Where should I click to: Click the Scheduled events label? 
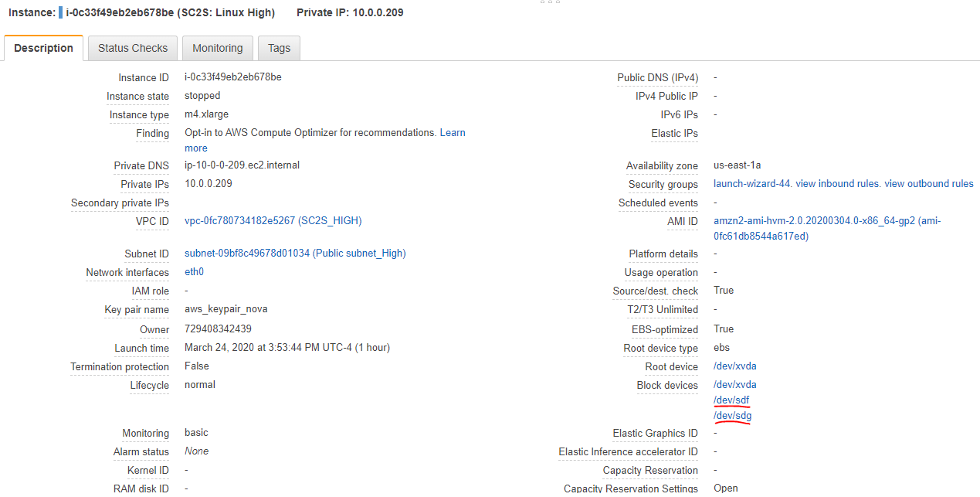(x=658, y=203)
